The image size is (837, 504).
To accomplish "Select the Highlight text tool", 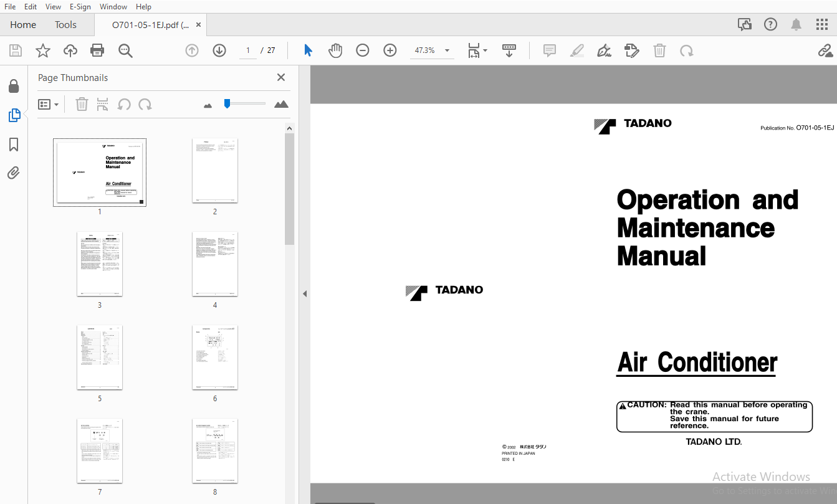I will coord(577,50).
